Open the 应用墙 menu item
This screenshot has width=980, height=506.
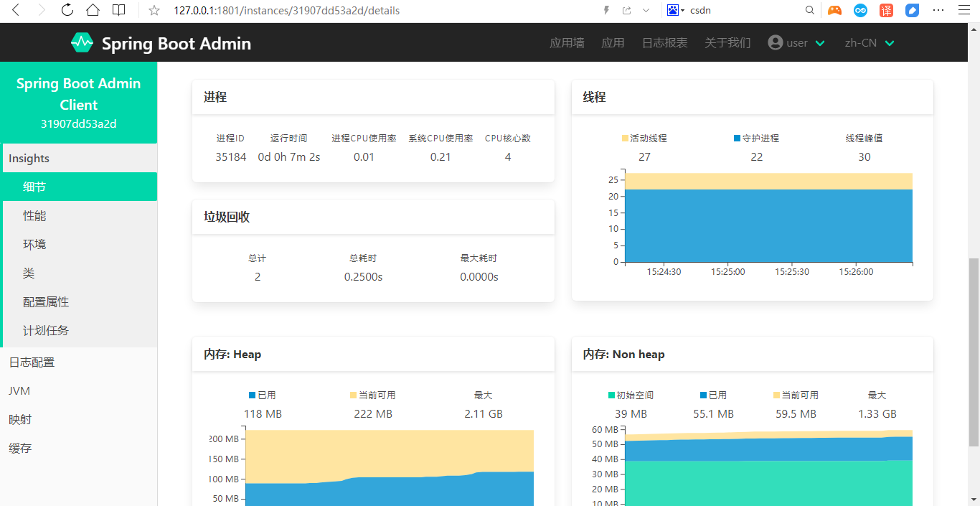click(567, 42)
